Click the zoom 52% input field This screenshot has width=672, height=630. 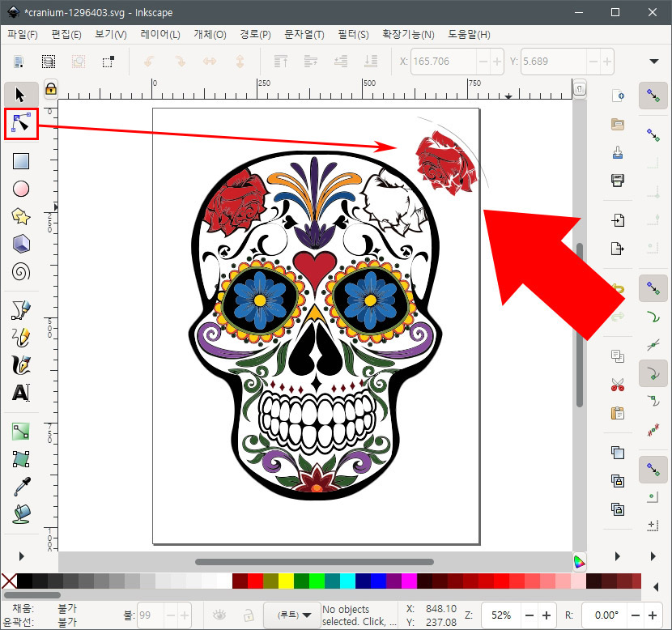tap(501, 615)
